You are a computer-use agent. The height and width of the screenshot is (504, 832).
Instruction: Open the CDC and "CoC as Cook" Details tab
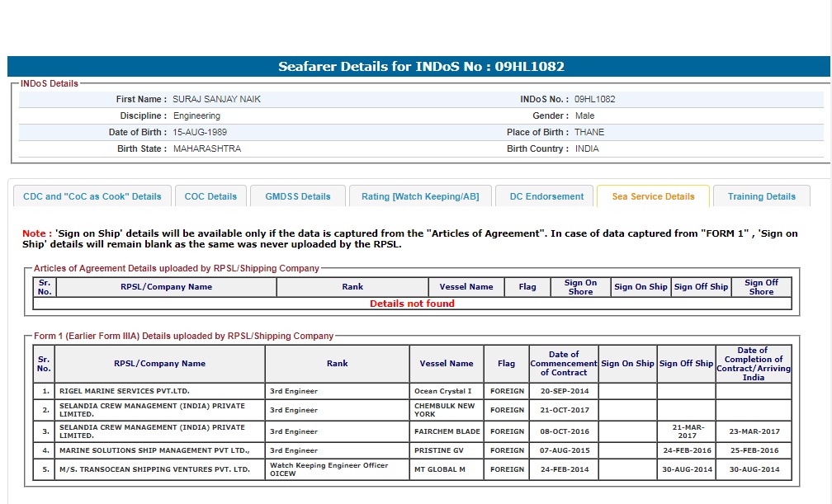click(x=92, y=196)
